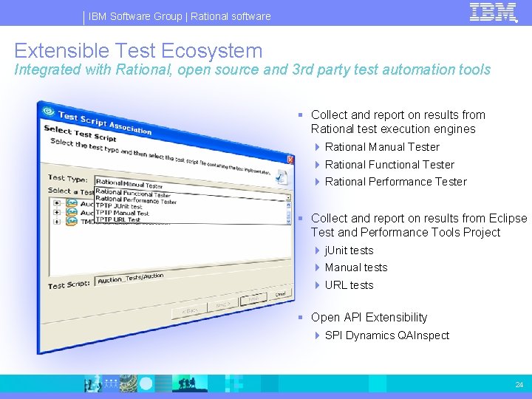532x399 pixels.
Task: Click 'SPI Dynamics QAInspect' bullet text
Action: click(x=387, y=335)
